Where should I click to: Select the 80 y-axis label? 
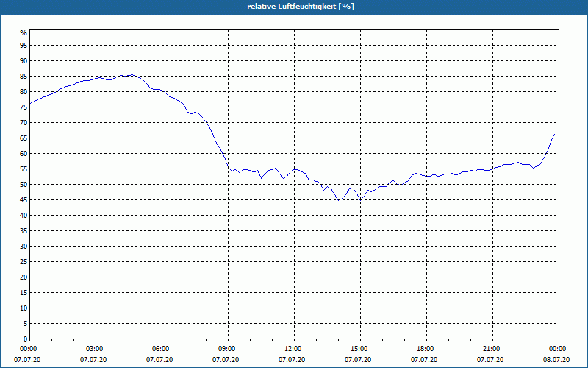point(24,91)
